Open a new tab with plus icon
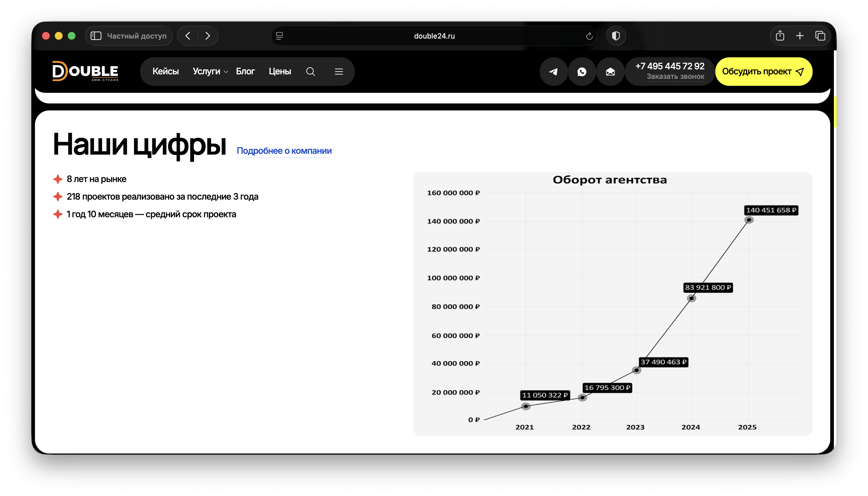 800,36
